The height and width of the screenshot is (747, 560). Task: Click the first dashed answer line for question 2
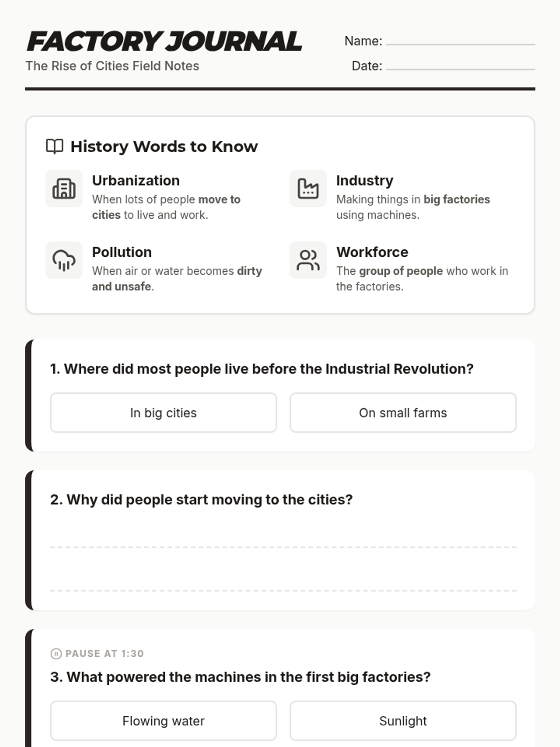(283, 547)
